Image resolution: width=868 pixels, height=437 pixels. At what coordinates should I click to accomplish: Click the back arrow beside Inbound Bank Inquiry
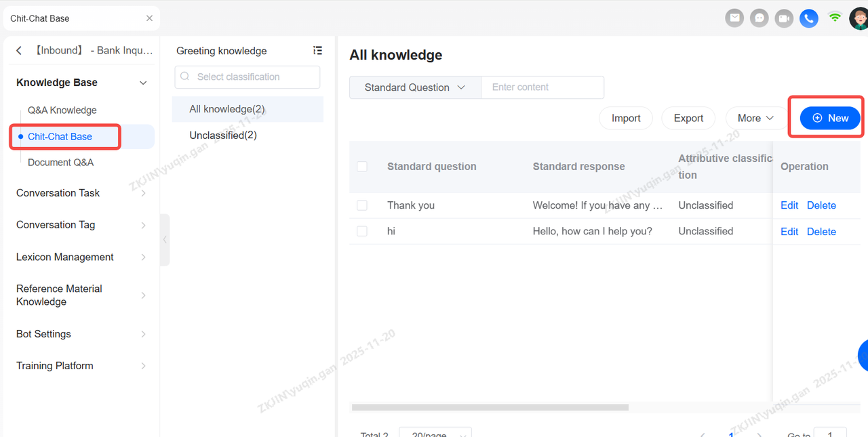[19, 51]
